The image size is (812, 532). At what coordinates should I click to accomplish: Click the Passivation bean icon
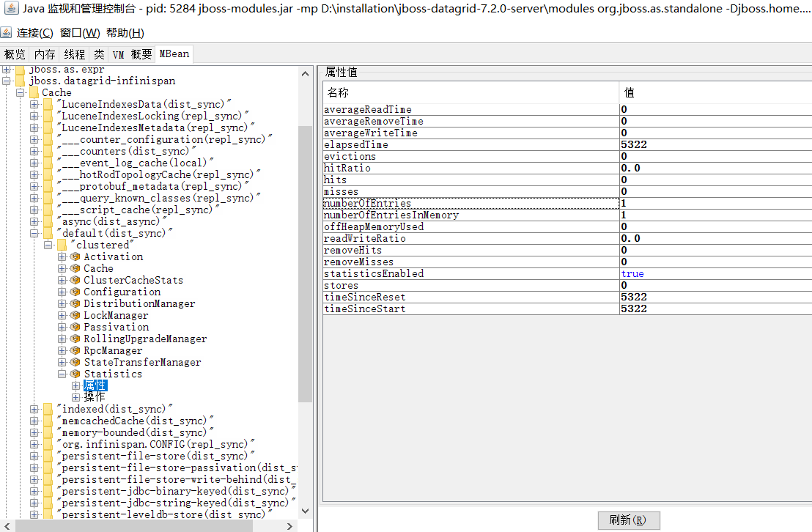(75, 327)
